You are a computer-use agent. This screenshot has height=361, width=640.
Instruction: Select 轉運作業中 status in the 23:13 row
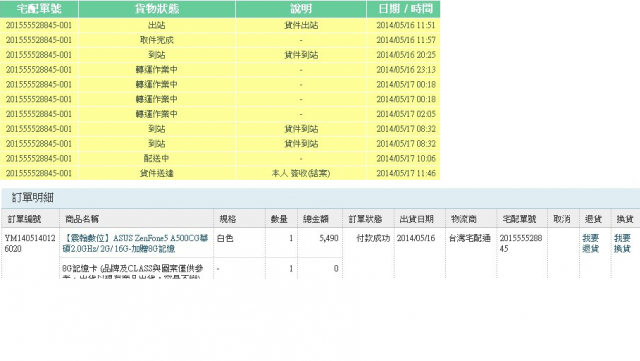157,70
